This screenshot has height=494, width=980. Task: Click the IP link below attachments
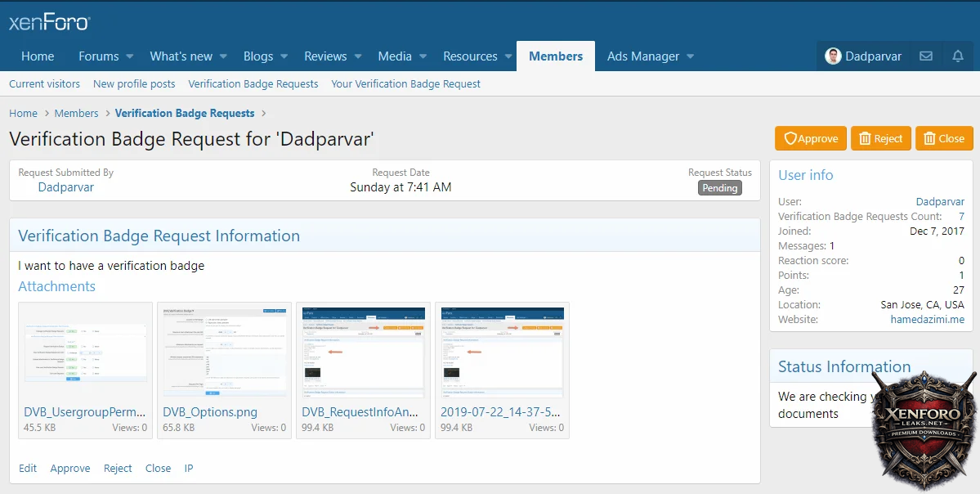click(x=189, y=469)
